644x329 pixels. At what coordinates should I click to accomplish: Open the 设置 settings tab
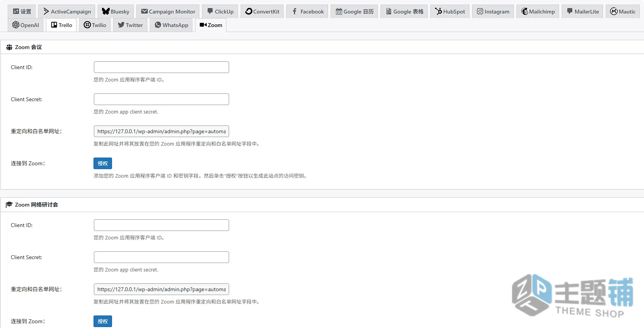[22, 12]
